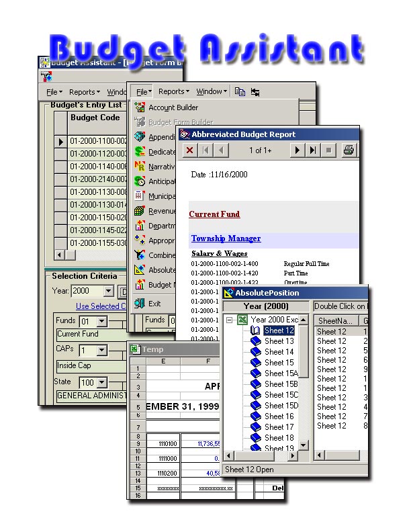Image resolution: width=411 pixels, height=532 pixels.
Task: Click the Exit menu entry
Action: 154,304
